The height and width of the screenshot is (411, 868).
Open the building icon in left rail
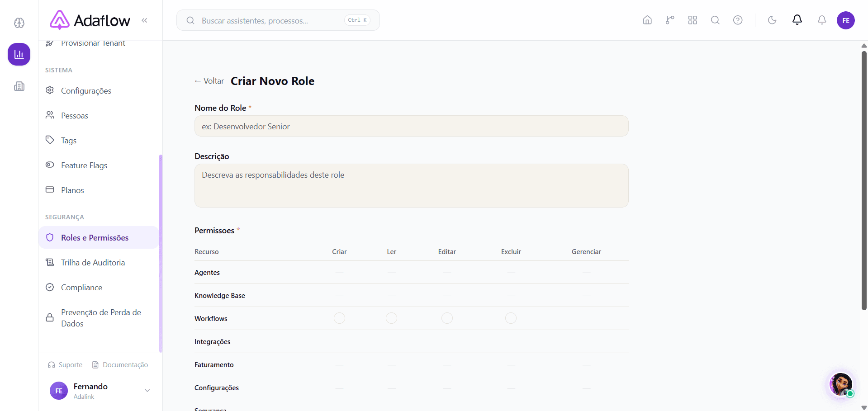[19, 86]
